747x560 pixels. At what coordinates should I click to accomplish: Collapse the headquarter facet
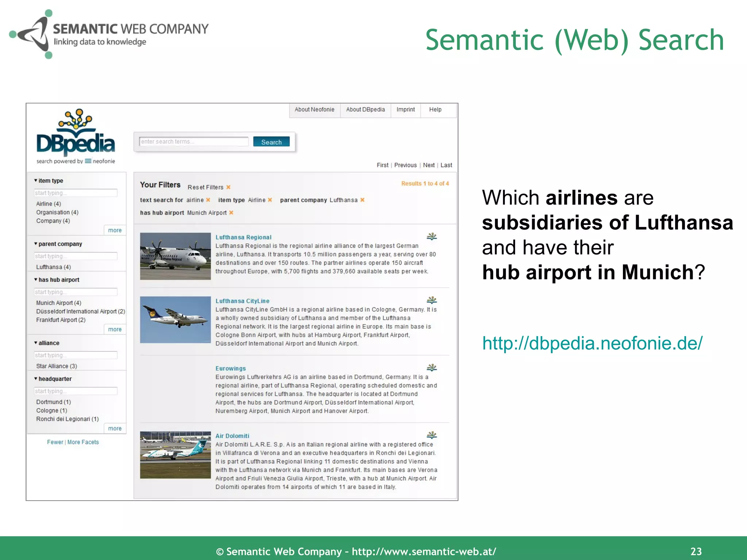pyautogui.click(x=36, y=379)
